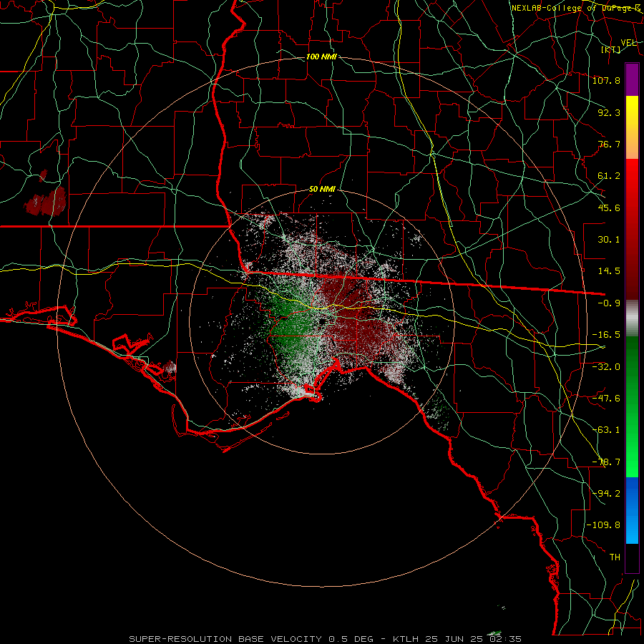Select the 107.8 legend value
Screen dimensions: 644x644
tap(606, 80)
